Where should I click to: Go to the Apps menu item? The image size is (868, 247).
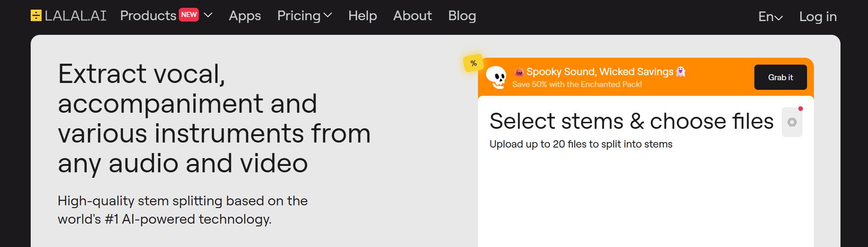click(245, 16)
